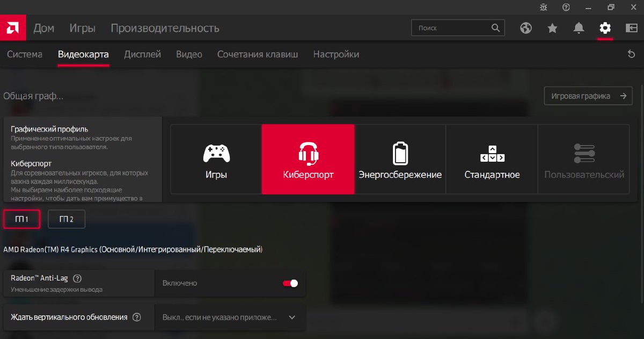Switch to the Видеокарта tab
This screenshot has width=644, height=339.
(x=83, y=54)
